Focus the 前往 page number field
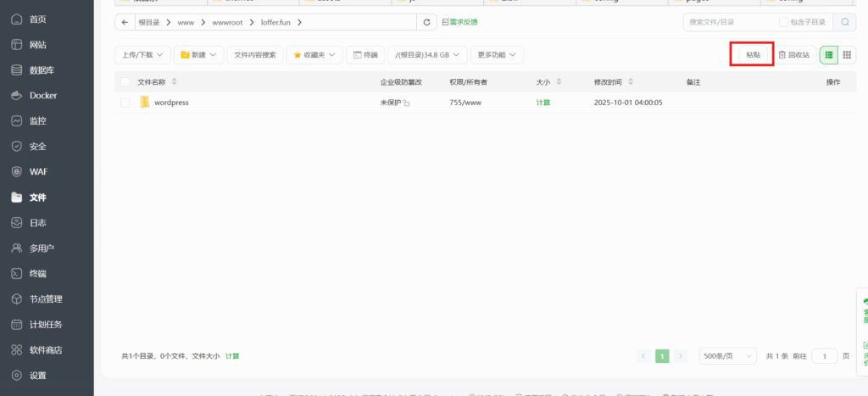The width and height of the screenshot is (868, 396). pyautogui.click(x=824, y=356)
